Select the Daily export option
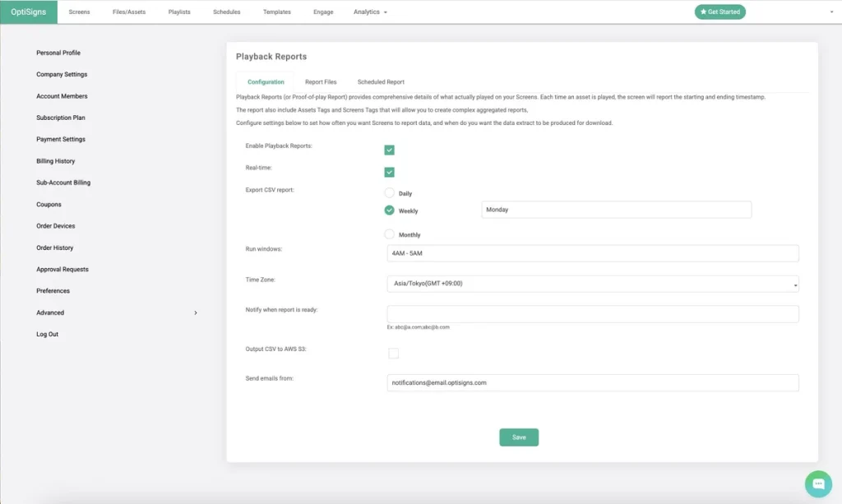The width and height of the screenshot is (842, 504). (x=390, y=193)
